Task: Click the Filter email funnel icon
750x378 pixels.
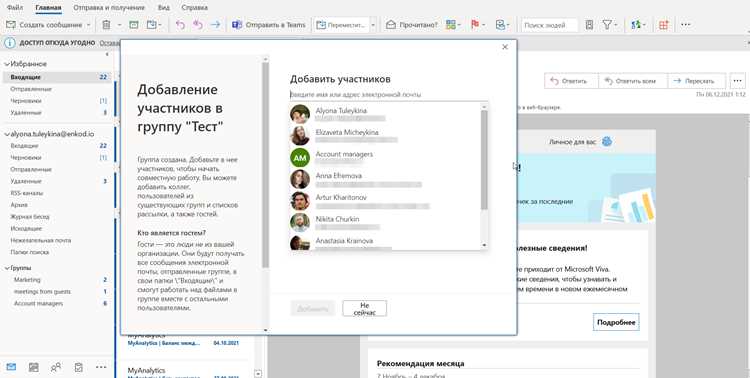Action: click(607, 25)
